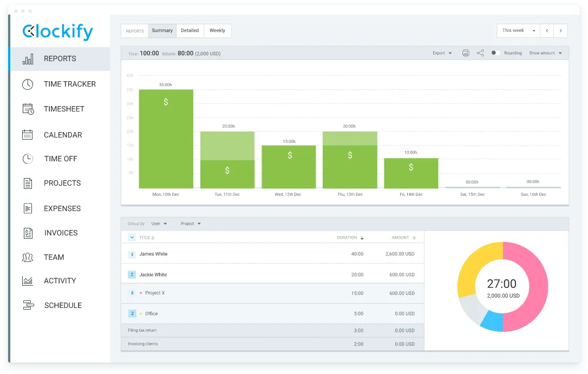Collapse all rows via header chevron
This screenshot has height=374, width=588.
132,238
